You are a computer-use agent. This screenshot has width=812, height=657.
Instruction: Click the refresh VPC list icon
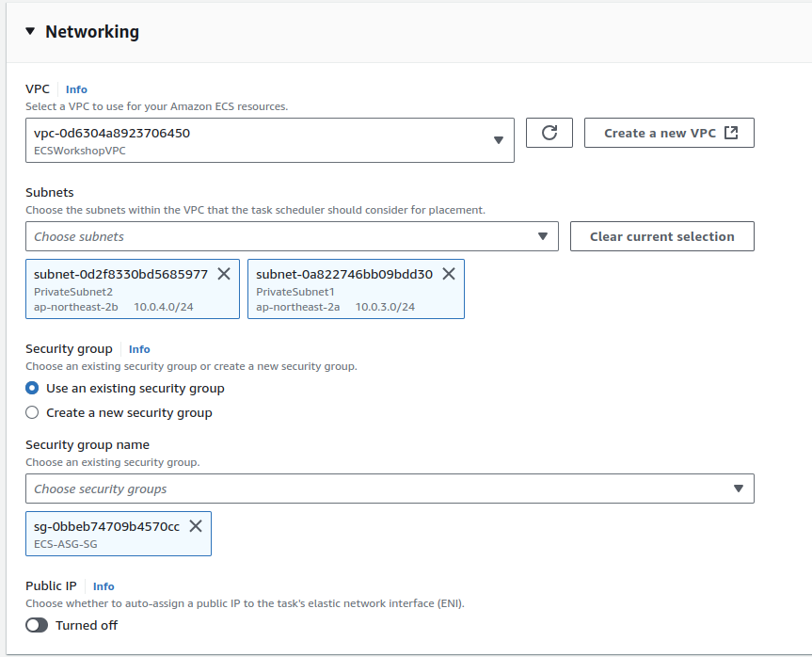point(549,133)
